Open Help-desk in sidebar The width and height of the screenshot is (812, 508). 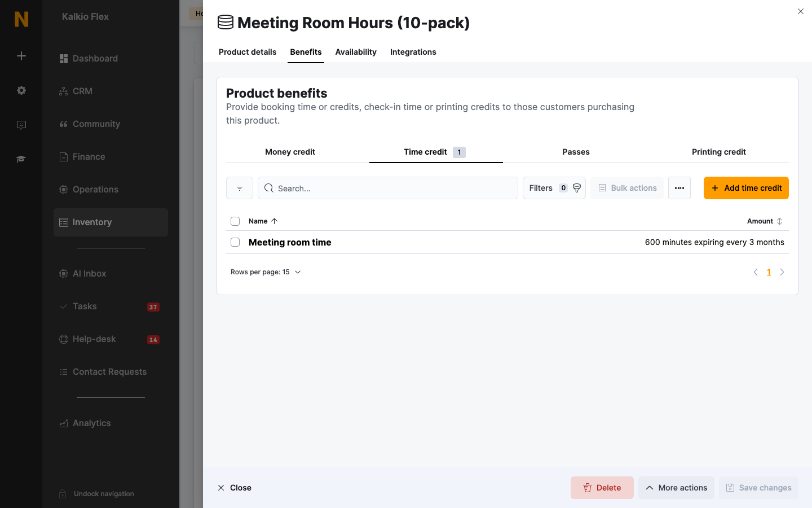pyautogui.click(x=111, y=339)
